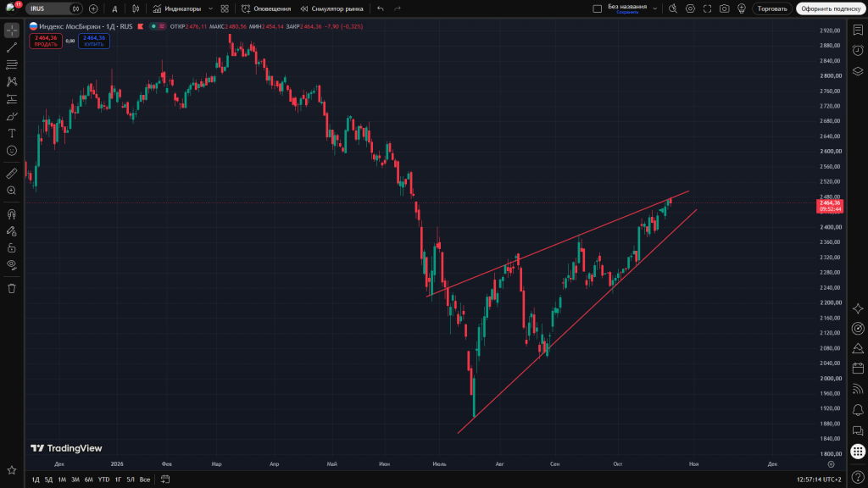The image size is (868, 488).
Task: Expand the Индикаторы favorites dropdown arrow
Action: click(x=210, y=8)
